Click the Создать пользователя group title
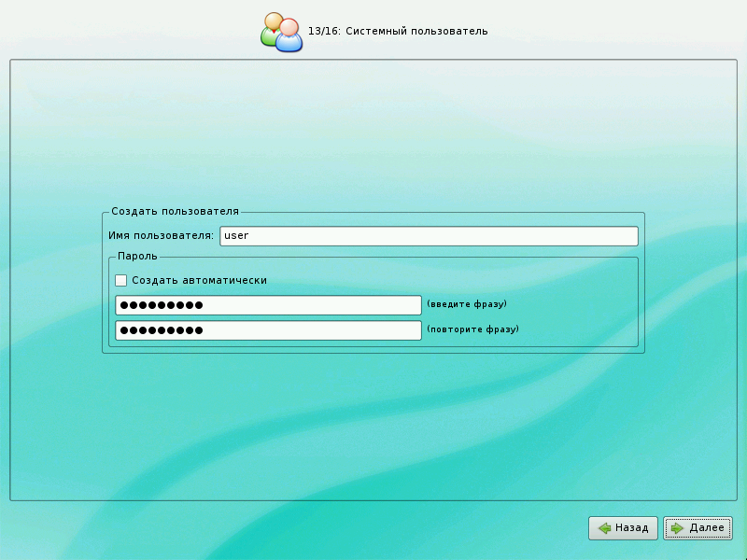Screen dimensions: 747x560 tap(175, 212)
